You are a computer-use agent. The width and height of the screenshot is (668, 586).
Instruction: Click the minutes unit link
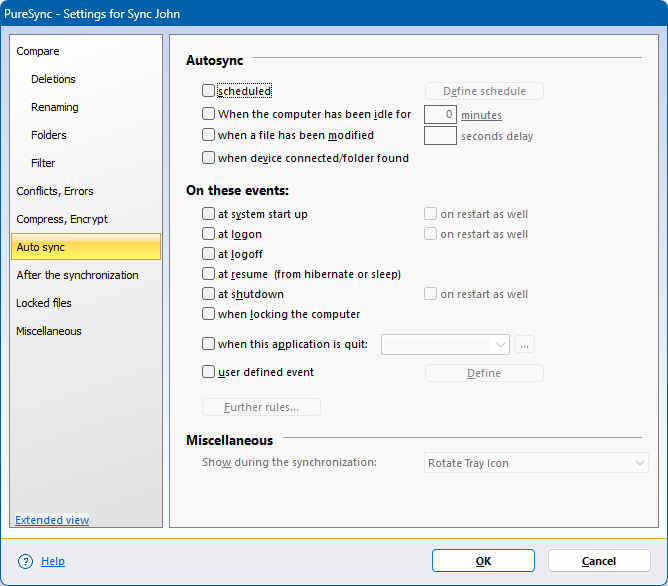481,115
